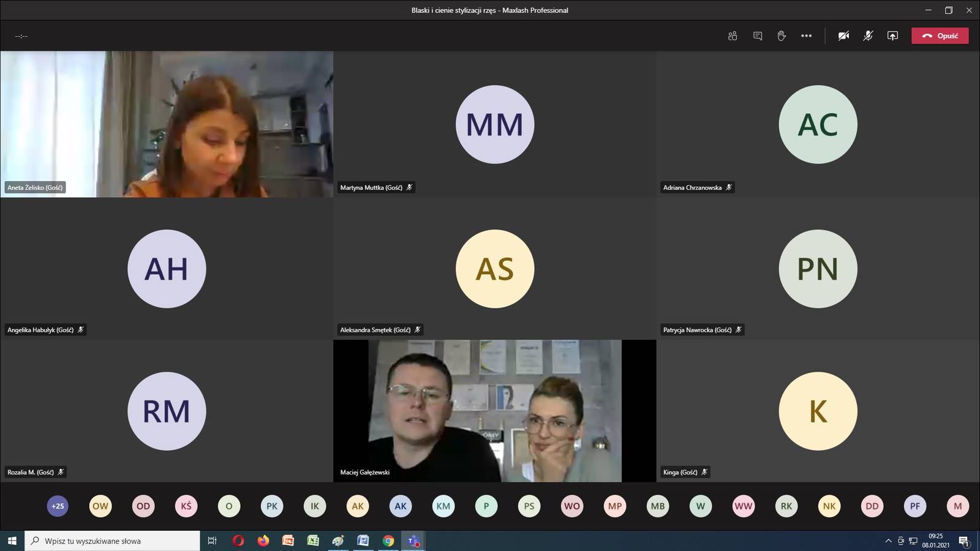Viewport: 980px width, 551px height.
Task: Open Windows Task View
Action: [213, 541]
